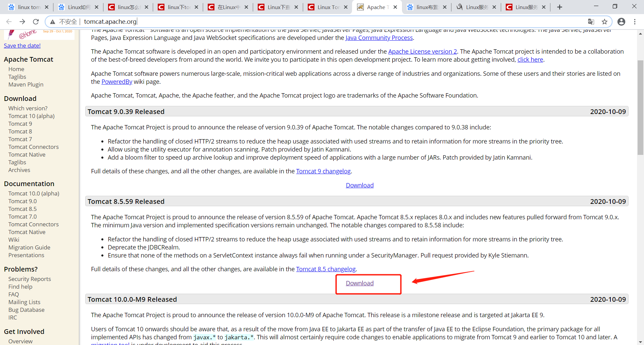The height and width of the screenshot is (345, 644).
Task: Open Overview under Get Involved
Action: (x=20, y=341)
